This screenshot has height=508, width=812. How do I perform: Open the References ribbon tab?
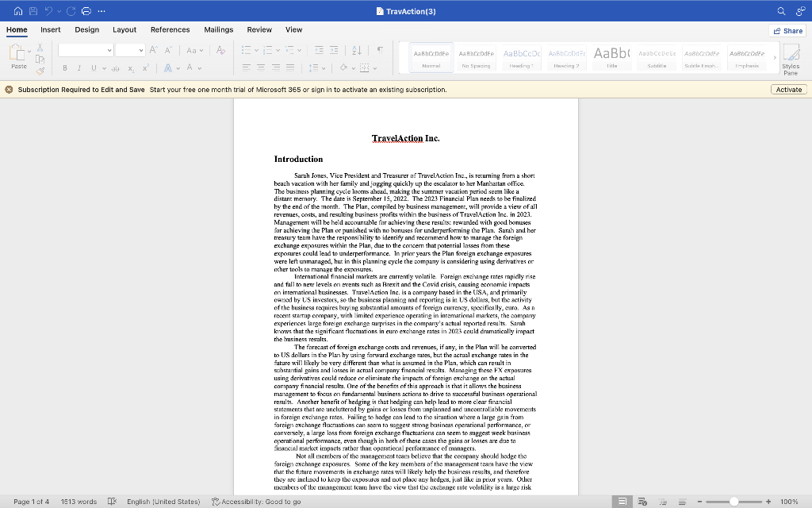click(170, 29)
